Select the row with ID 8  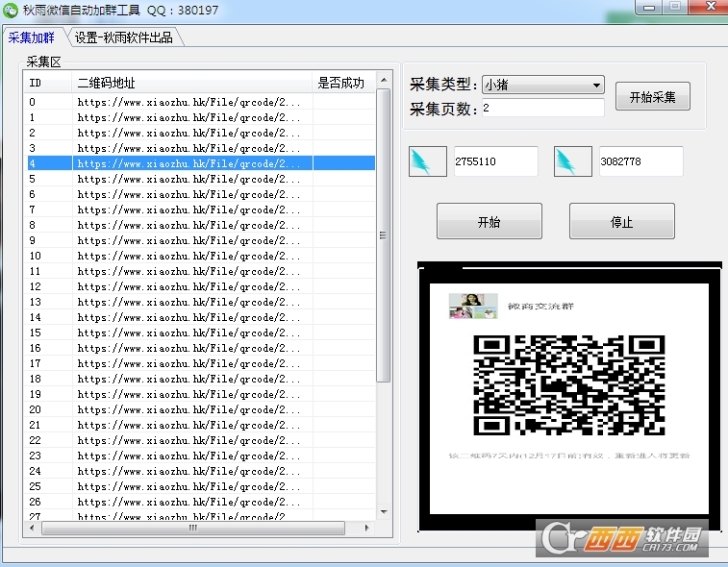point(200,225)
